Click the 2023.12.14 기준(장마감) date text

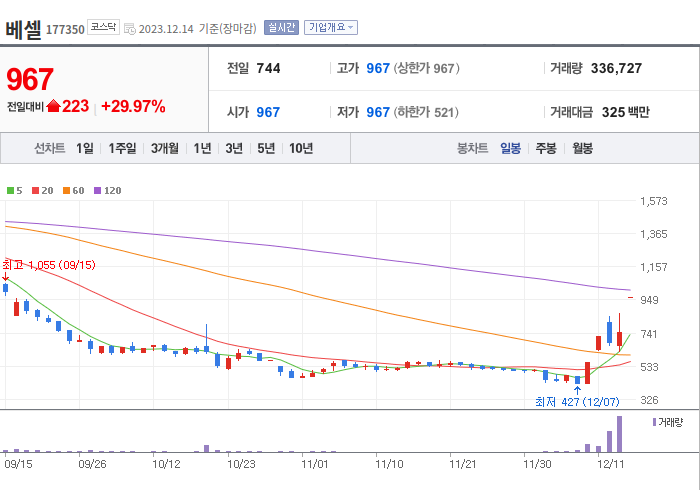point(198,29)
